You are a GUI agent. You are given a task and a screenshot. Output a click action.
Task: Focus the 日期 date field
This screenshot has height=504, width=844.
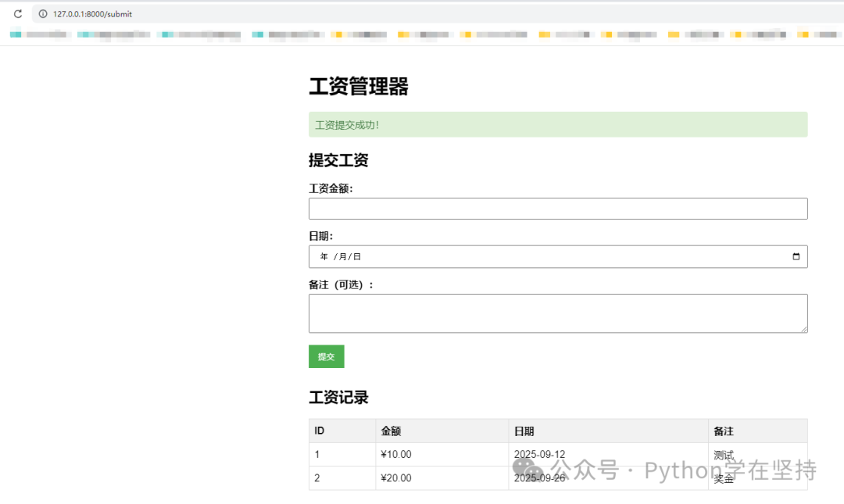click(558, 257)
